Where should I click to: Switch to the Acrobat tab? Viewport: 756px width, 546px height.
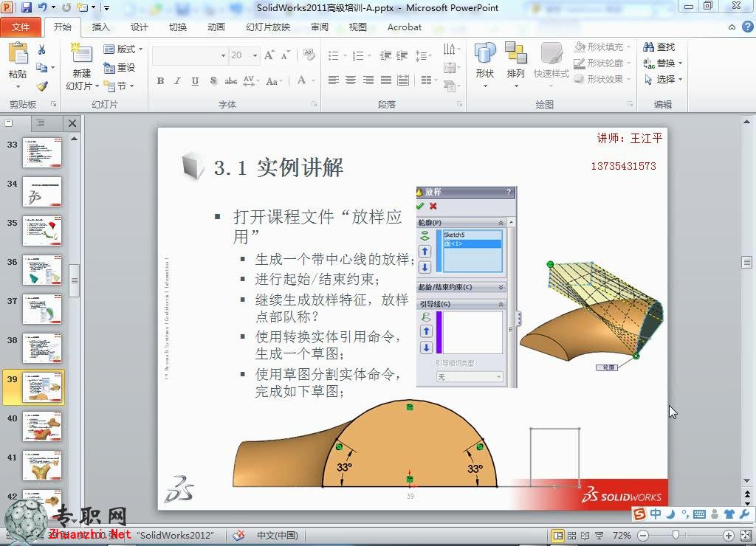click(x=405, y=27)
